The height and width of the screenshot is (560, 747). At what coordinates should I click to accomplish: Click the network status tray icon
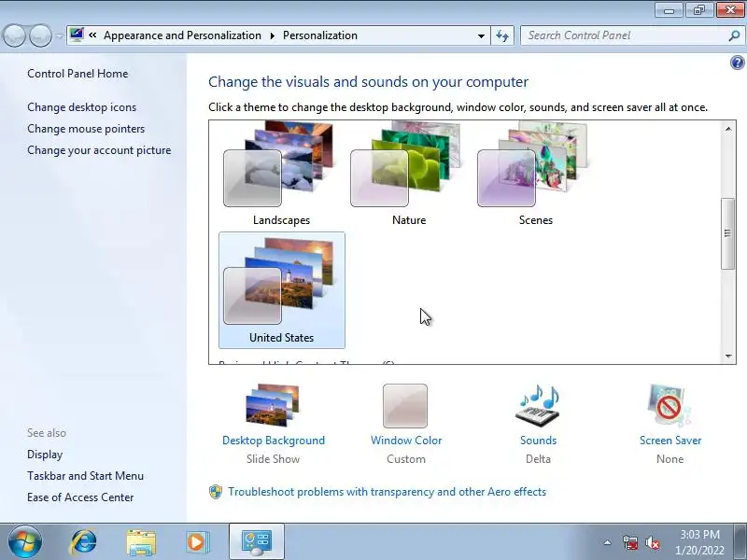(x=630, y=542)
